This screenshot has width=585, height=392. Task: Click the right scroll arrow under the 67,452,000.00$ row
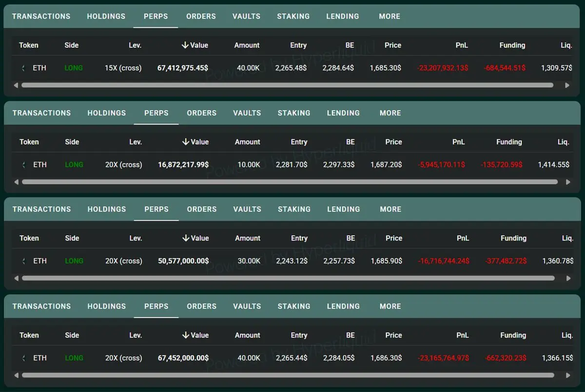[x=567, y=375]
